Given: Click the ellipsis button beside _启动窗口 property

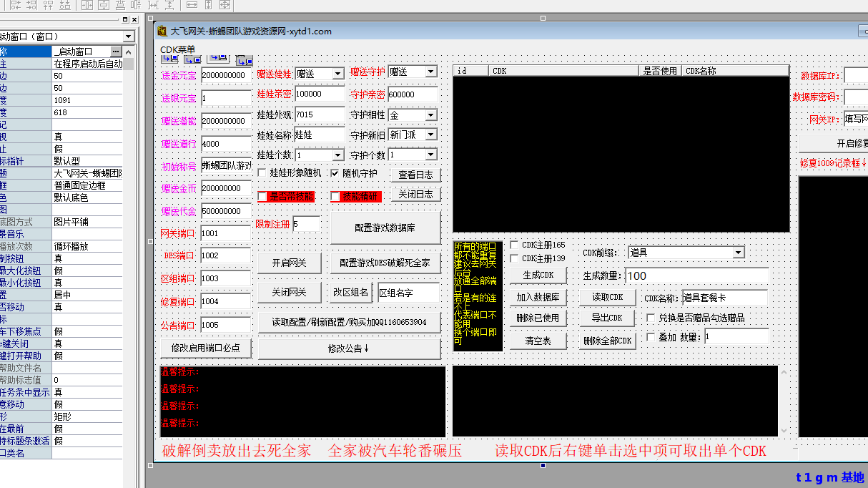Looking at the screenshot, I should coord(116,52).
